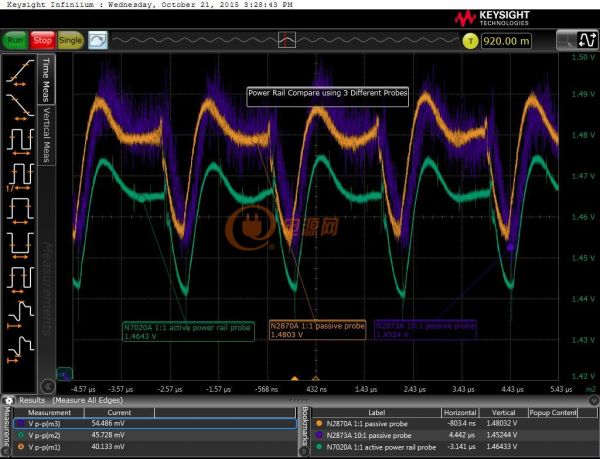The height and width of the screenshot is (459, 600).
Task: Click the hollow orange time reference marker
Action: coord(315,379)
